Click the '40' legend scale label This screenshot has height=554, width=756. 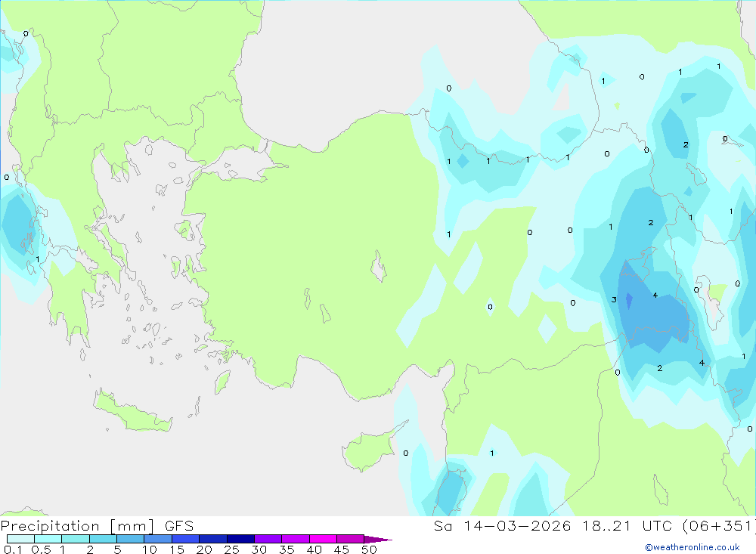point(314,549)
